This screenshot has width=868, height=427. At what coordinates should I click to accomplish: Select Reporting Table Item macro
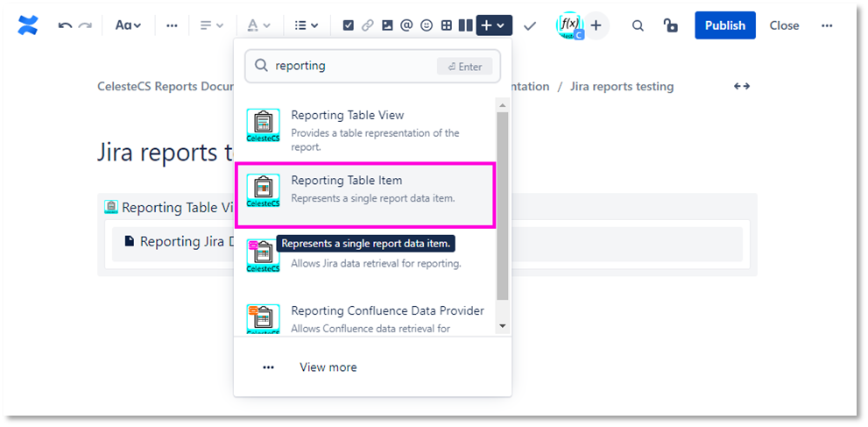coord(365,194)
